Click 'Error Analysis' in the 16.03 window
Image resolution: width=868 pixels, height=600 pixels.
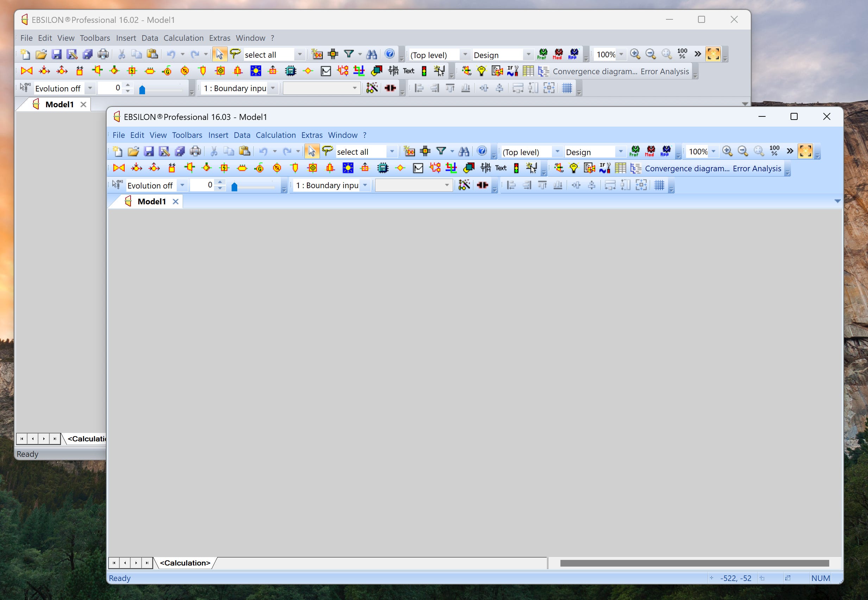coord(757,168)
